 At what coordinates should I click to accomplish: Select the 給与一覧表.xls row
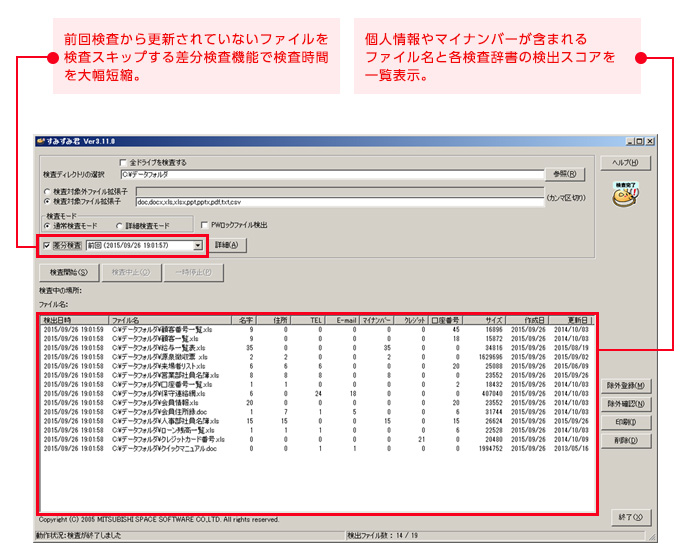coord(316,348)
